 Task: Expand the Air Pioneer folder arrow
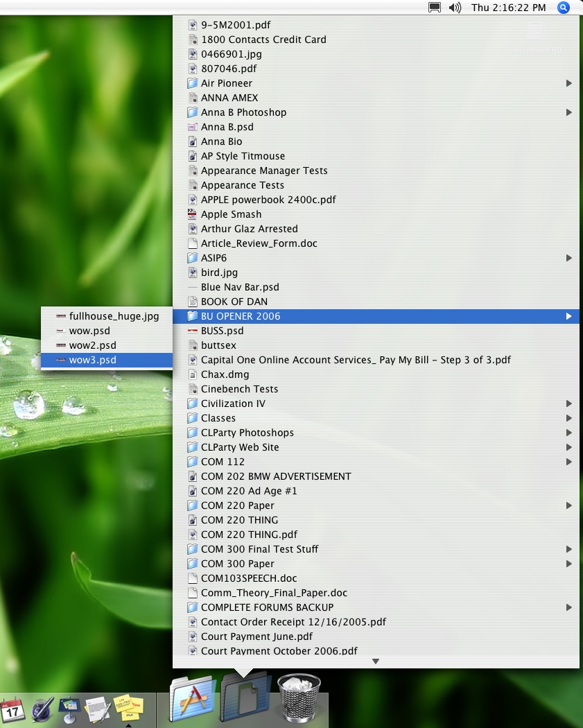[x=568, y=84]
